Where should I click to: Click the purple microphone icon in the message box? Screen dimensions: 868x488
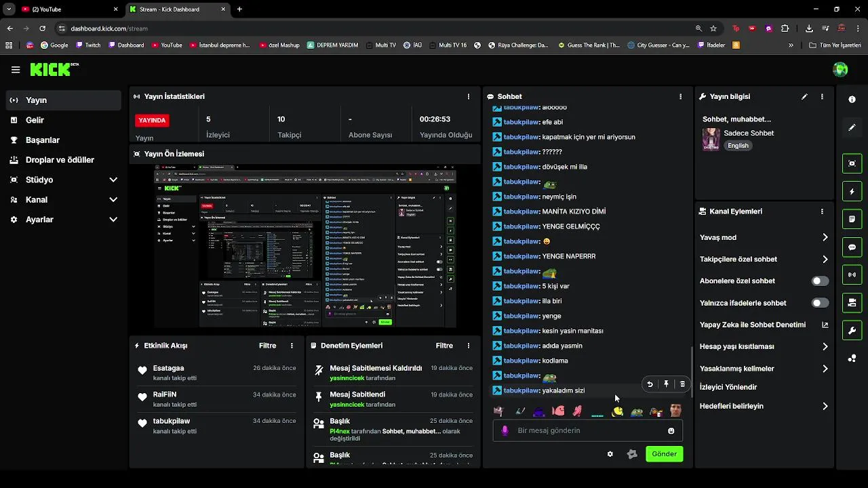(505, 430)
